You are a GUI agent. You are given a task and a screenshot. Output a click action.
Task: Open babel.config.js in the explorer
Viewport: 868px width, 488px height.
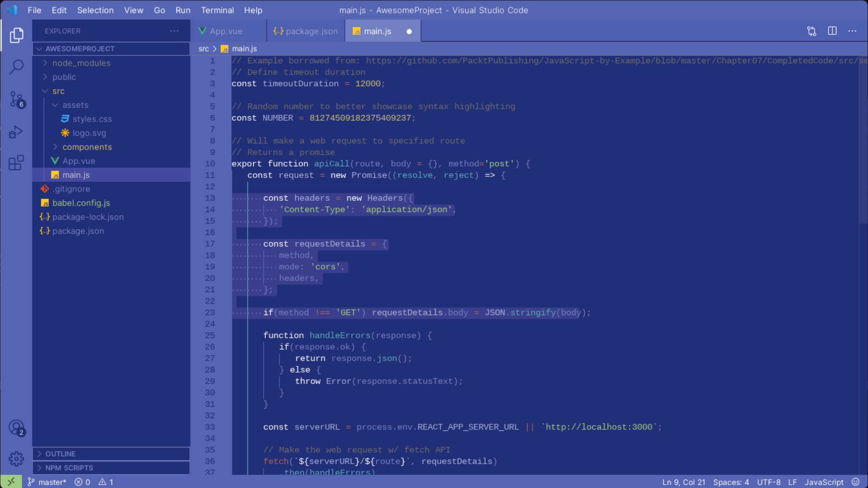81,203
